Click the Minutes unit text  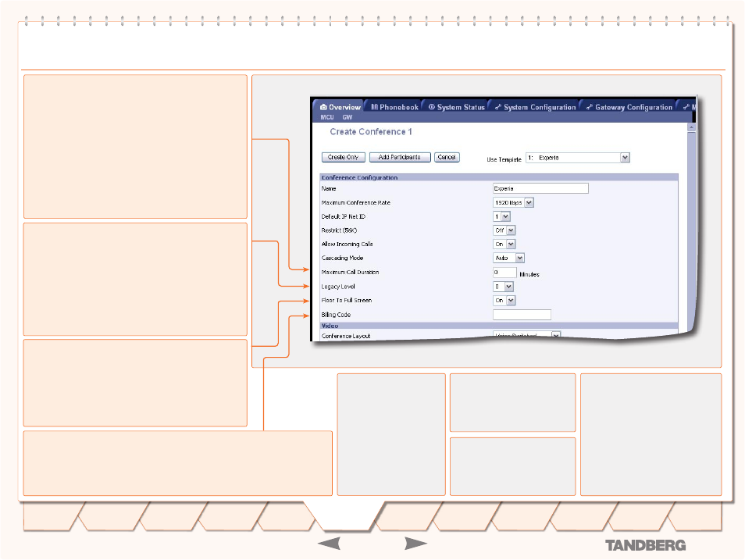click(529, 274)
